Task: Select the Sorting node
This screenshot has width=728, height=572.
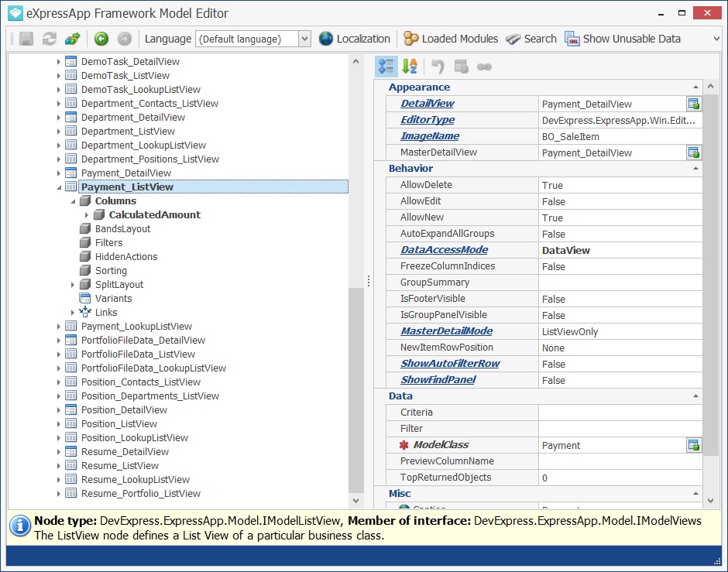Action: (x=111, y=270)
